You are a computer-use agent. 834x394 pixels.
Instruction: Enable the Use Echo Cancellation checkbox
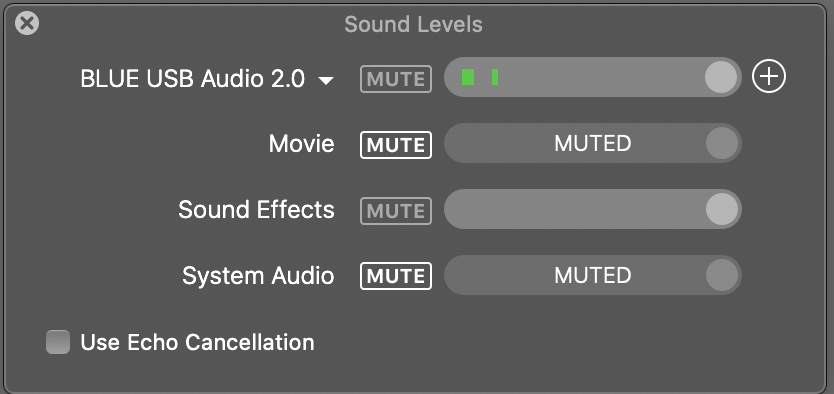click(x=58, y=342)
